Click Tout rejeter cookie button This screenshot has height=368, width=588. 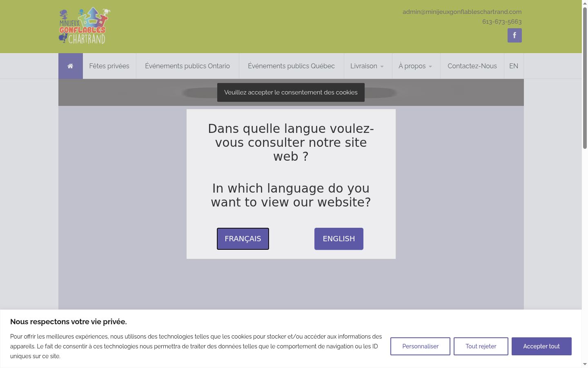tap(481, 346)
